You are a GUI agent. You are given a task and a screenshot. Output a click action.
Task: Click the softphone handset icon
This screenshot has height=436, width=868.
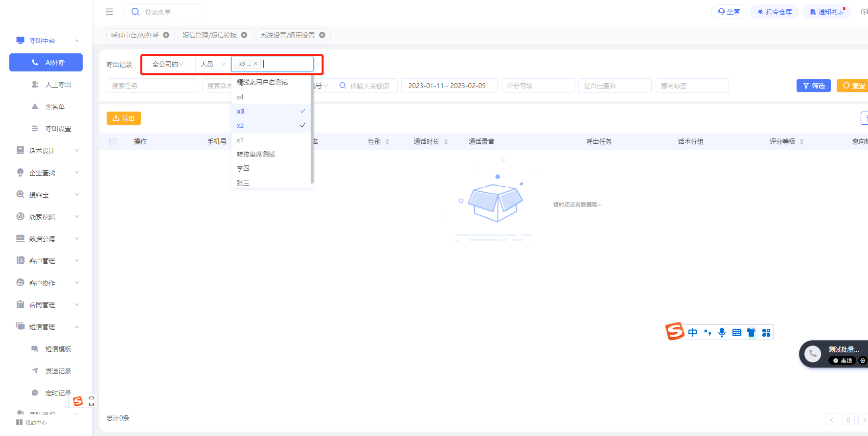[x=813, y=354]
